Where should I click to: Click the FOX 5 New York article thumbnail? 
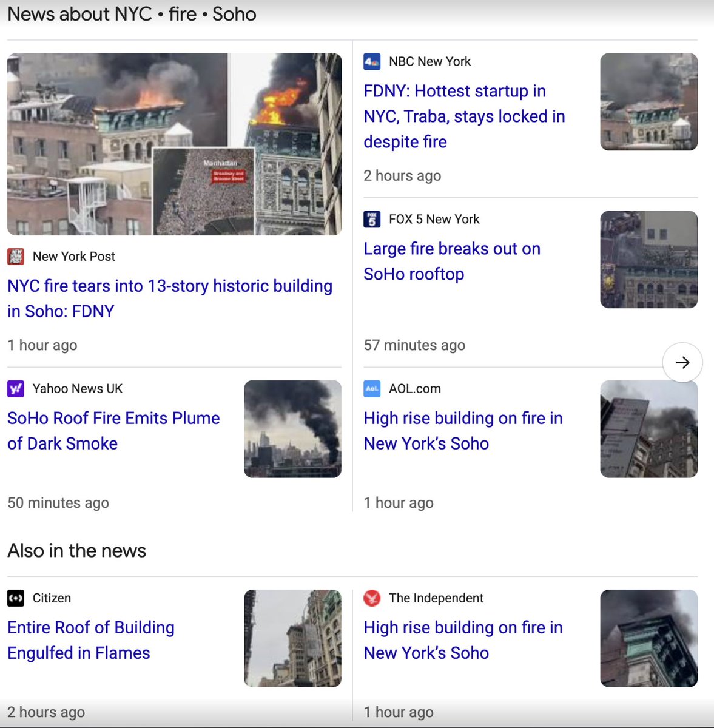pos(649,260)
